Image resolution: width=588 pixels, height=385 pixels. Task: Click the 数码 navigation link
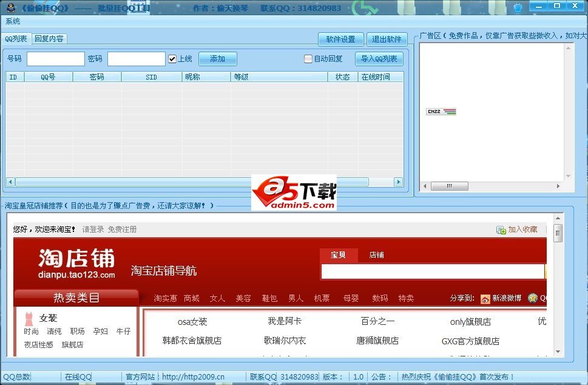pos(380,298)
